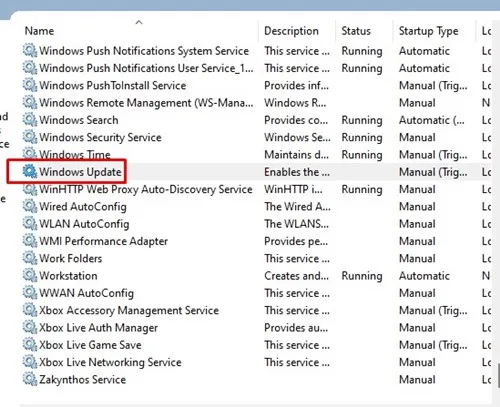
Task: Select the Windows Search service name
Action: pyautogui.click(x=79, y=120)
